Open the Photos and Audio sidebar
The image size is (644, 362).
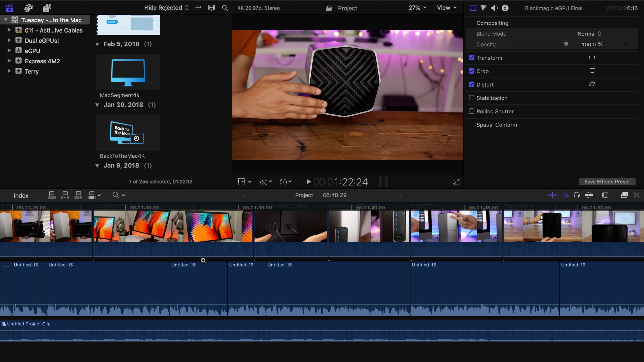(28, 8)
